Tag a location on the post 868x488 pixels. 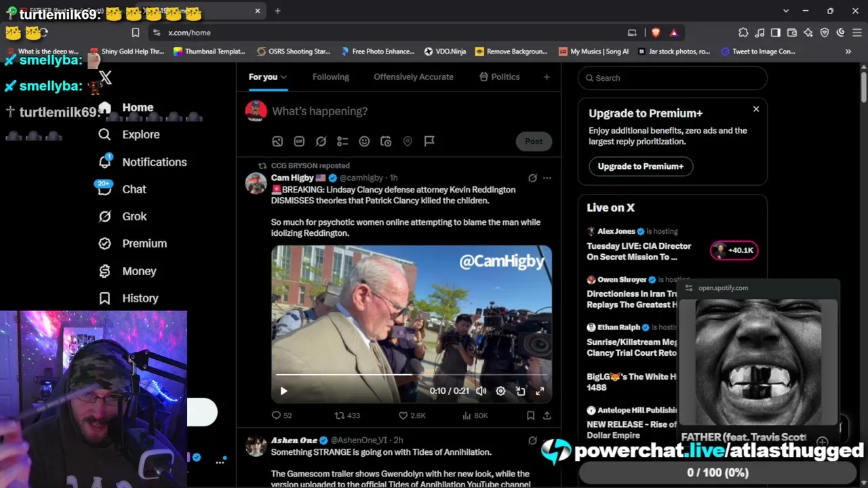pyautogui.click(x=408, y=141)
